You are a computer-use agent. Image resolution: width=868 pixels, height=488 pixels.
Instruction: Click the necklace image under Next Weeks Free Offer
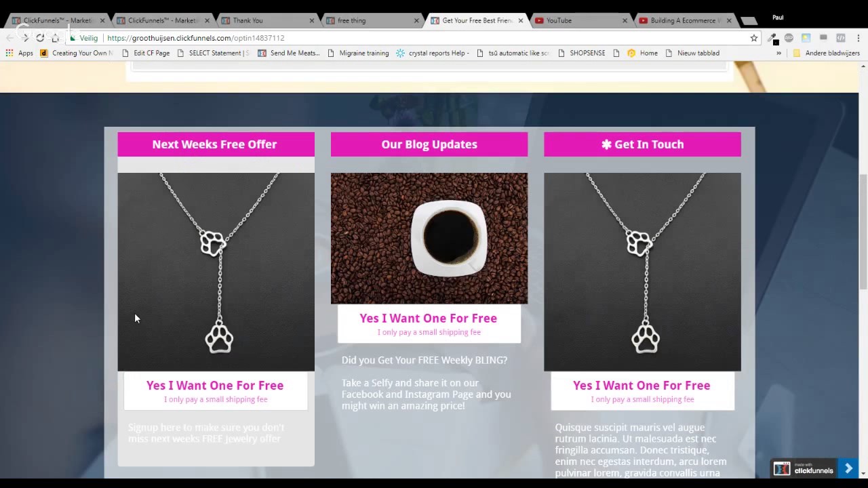[216, 272]
